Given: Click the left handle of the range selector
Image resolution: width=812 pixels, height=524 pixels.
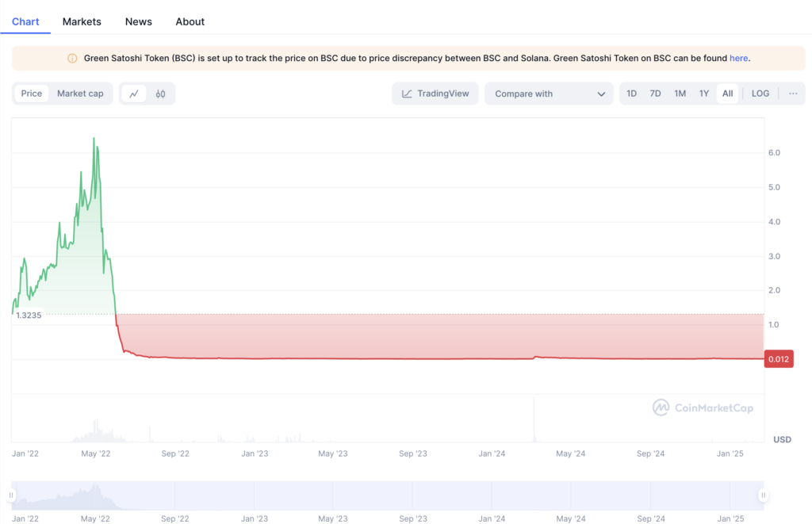Looking at the screenshot, I should click(11, 495).
